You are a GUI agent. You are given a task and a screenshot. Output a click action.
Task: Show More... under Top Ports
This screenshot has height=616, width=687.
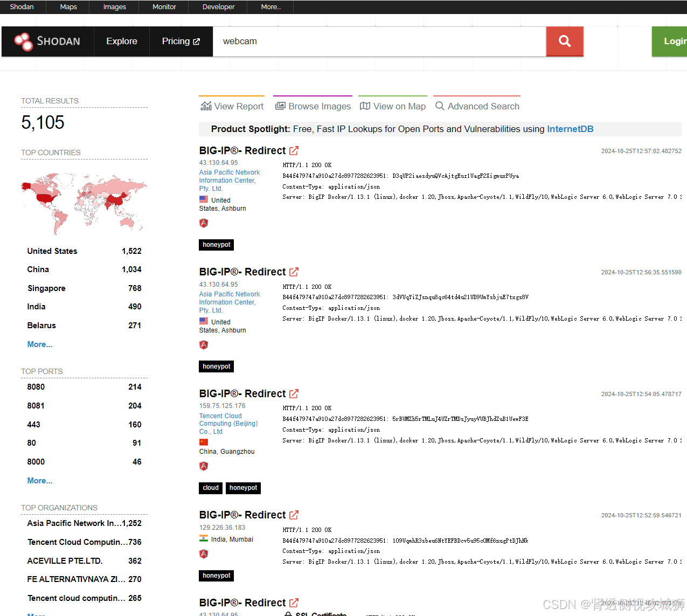(40, 481)
